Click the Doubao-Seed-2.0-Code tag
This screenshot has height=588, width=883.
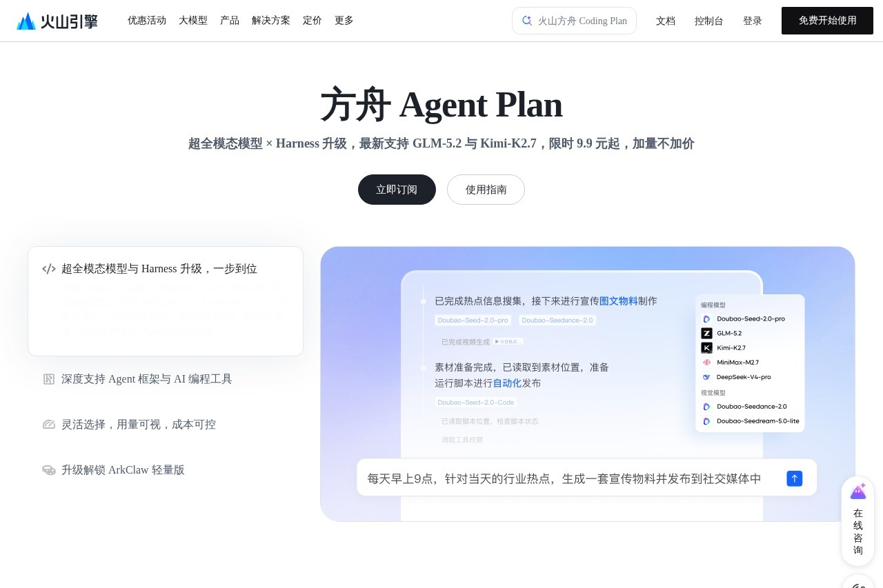476,402
